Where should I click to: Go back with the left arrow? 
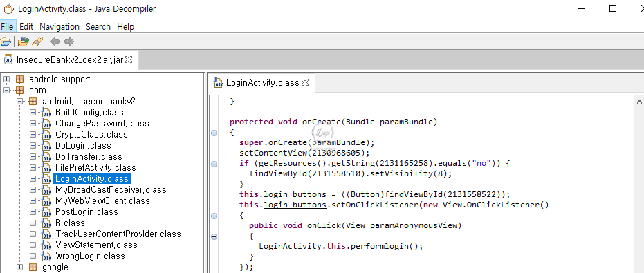[x=55, y=41]
